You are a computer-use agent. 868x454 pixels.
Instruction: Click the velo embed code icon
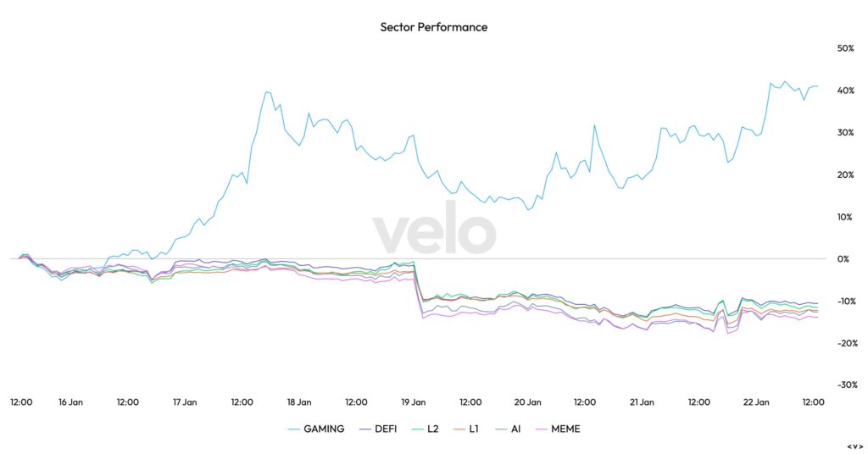tap(854, 446)
